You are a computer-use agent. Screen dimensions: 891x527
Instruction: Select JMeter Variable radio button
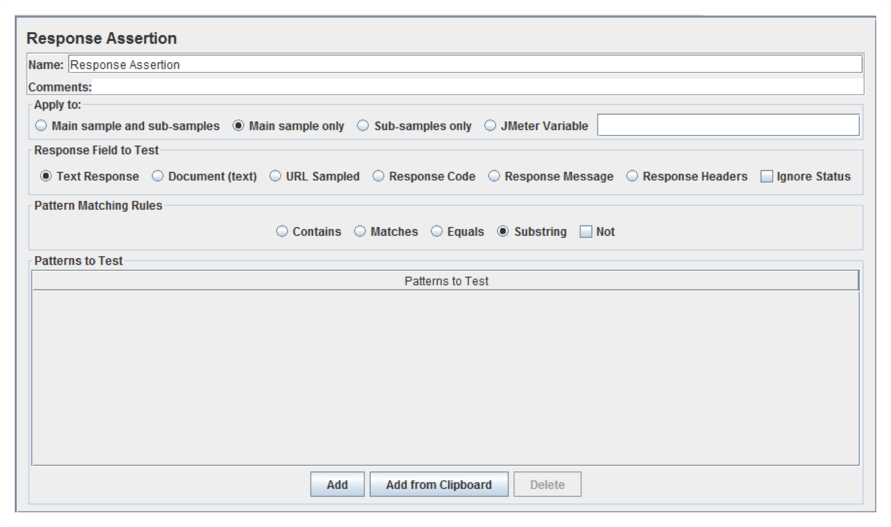pos(490,126)
